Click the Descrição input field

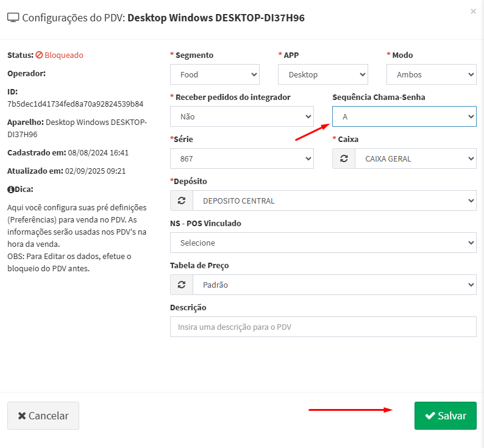click(322, 327)
